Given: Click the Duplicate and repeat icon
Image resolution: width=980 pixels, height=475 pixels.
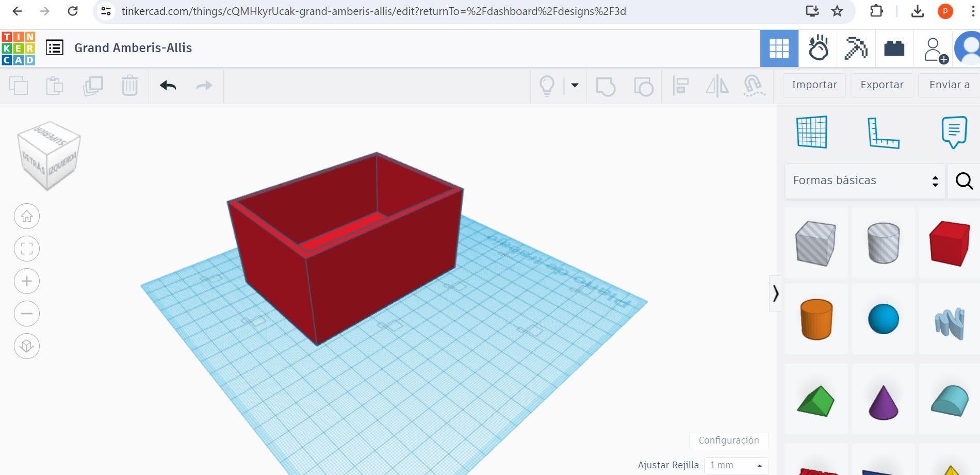Looking at the screenshot, I should pos(93,86).
